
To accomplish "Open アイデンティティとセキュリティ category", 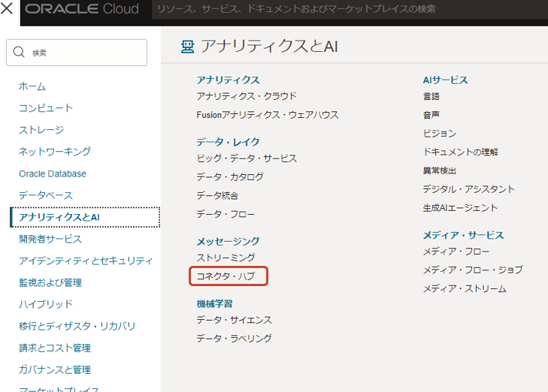I will click(86, 261).
